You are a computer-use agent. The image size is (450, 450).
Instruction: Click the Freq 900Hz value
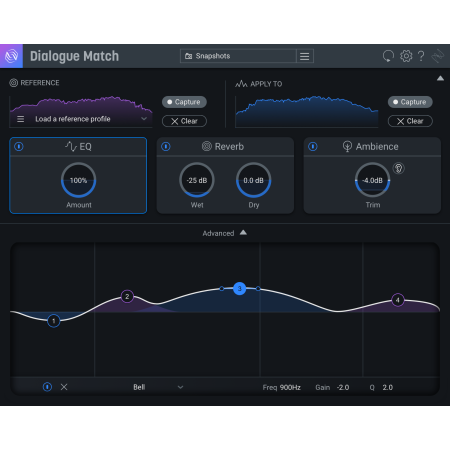coord(290,387)
